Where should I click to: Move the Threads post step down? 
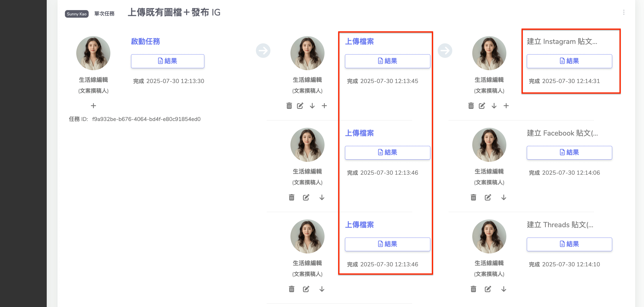(x=504, y=289)
